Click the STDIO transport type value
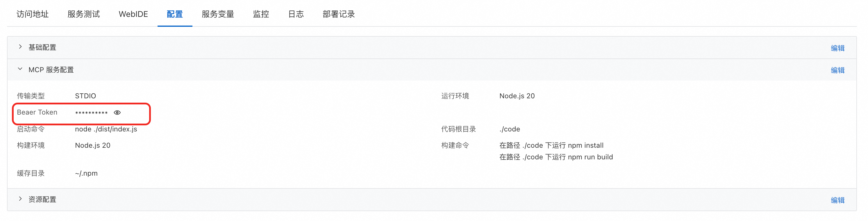Image resolution: width=868 pixels, height=221 pixels. pyautogui.click(x=85, y=96)
